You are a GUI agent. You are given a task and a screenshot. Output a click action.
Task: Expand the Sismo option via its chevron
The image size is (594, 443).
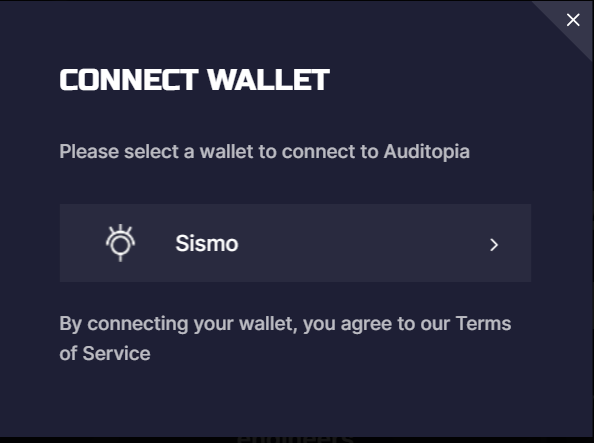pos(494,245)
